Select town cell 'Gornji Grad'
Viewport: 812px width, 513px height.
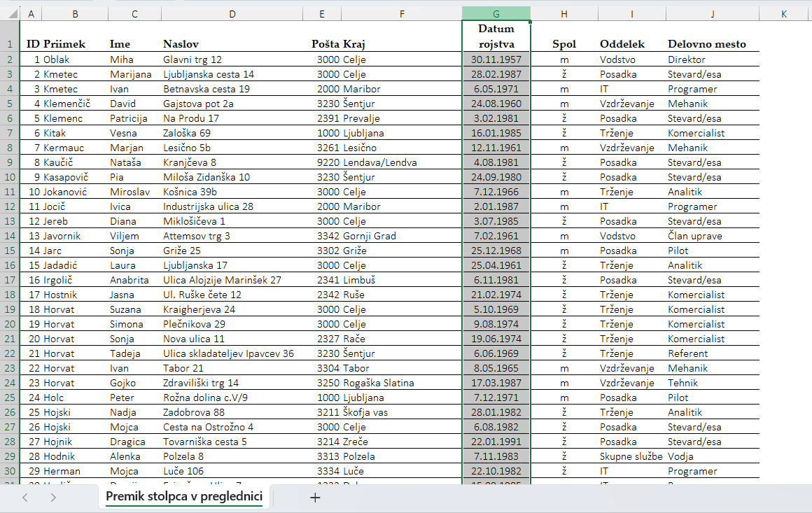pos(401,236)
